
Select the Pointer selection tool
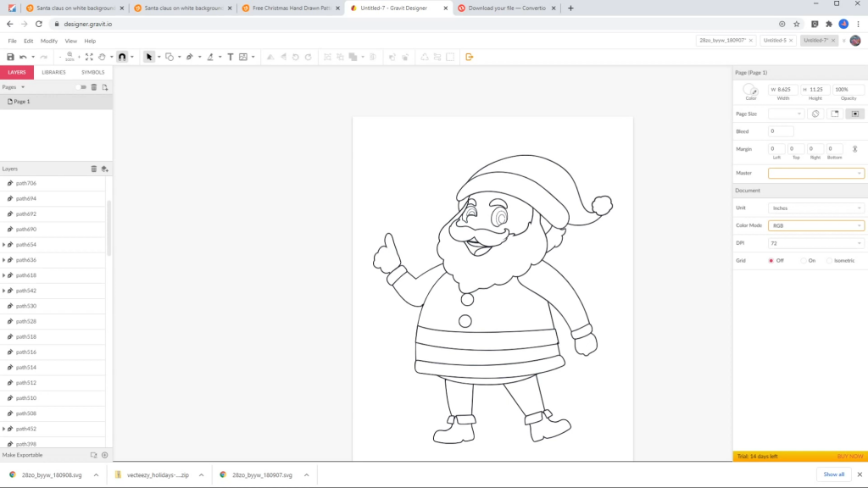tap(149, 57)
